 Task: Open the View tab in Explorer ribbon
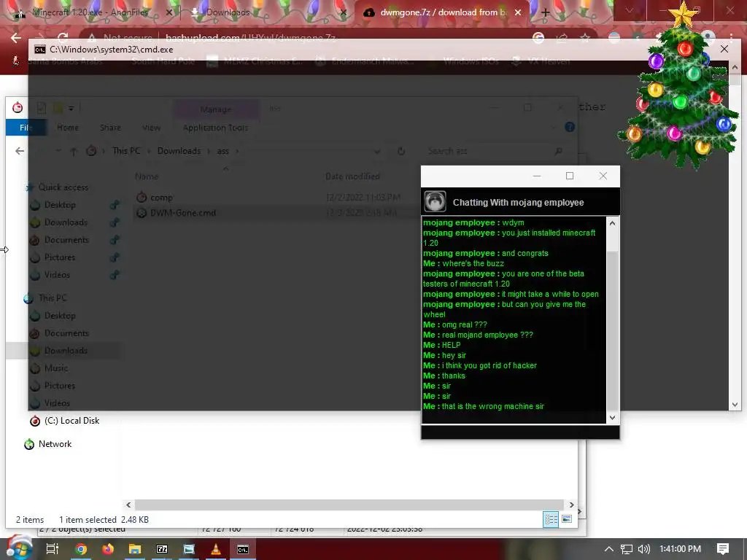coord(151,128)
